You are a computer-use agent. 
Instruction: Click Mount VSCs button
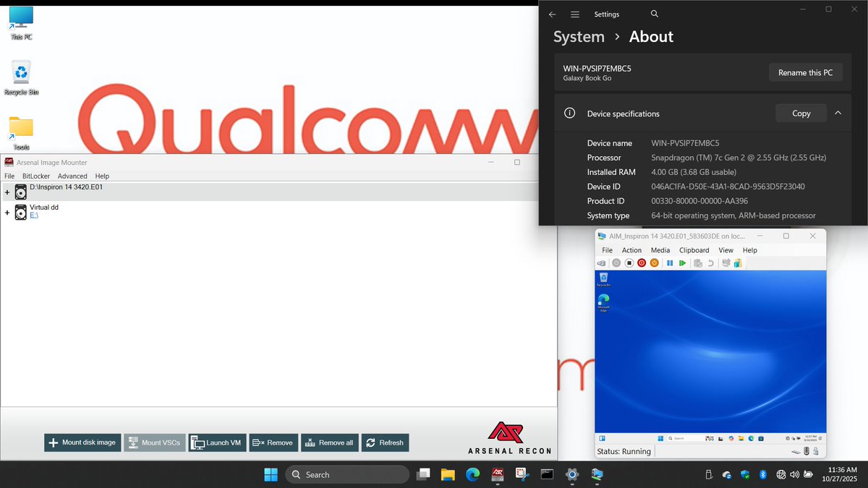point(155,442)
